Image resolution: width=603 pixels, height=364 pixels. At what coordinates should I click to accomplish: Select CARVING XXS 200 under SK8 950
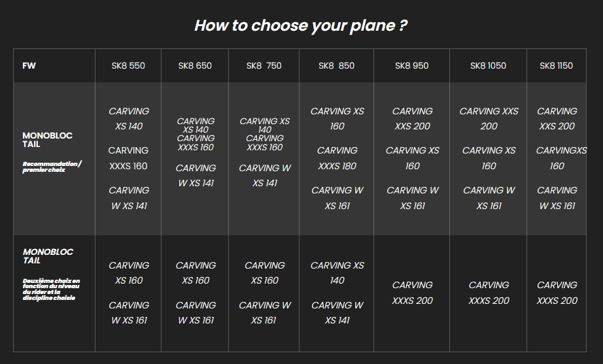pyautogui.click(x=412, y=118)
